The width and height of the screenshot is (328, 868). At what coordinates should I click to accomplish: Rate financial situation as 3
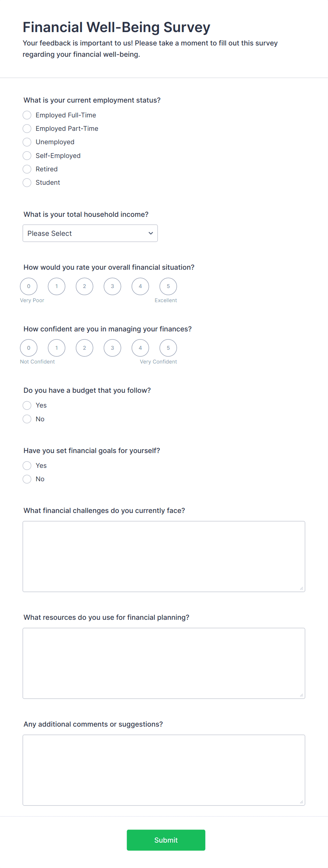[113, 286]
